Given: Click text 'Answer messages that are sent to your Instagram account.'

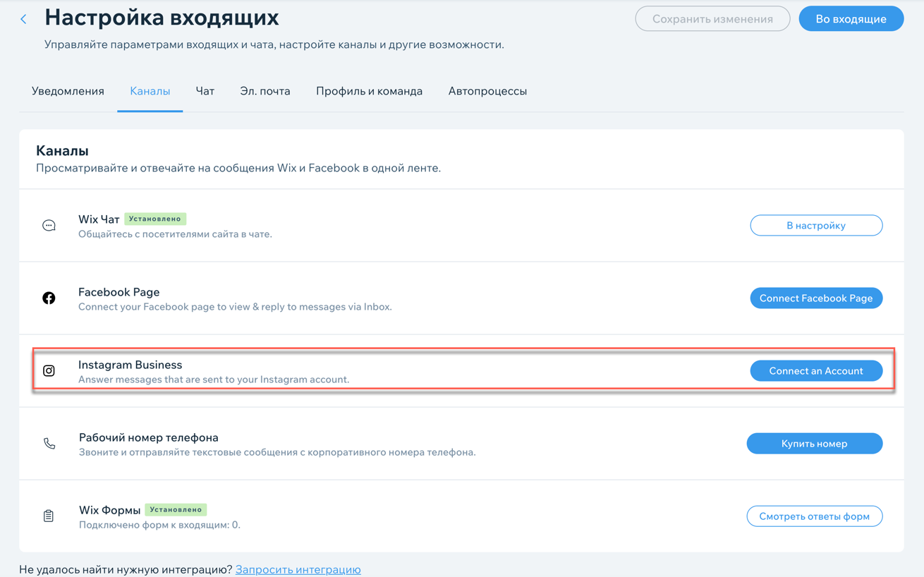Looking at the screenshot, I should point(214,379).
